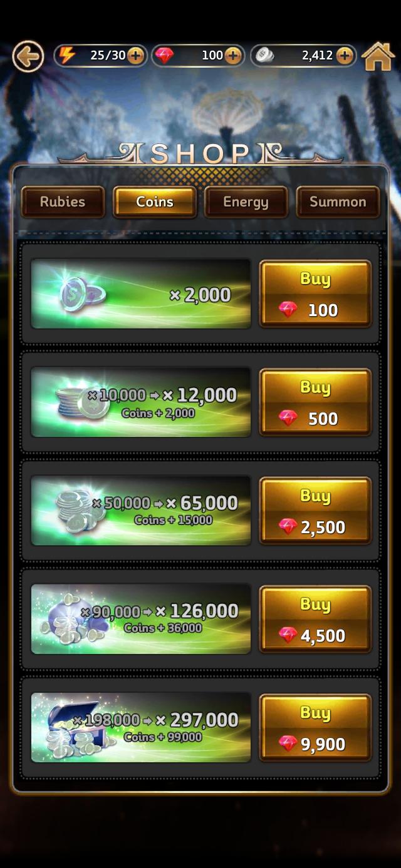
Task: Buy 126,000 coins for 4,500 rubies
Action: 315,619
